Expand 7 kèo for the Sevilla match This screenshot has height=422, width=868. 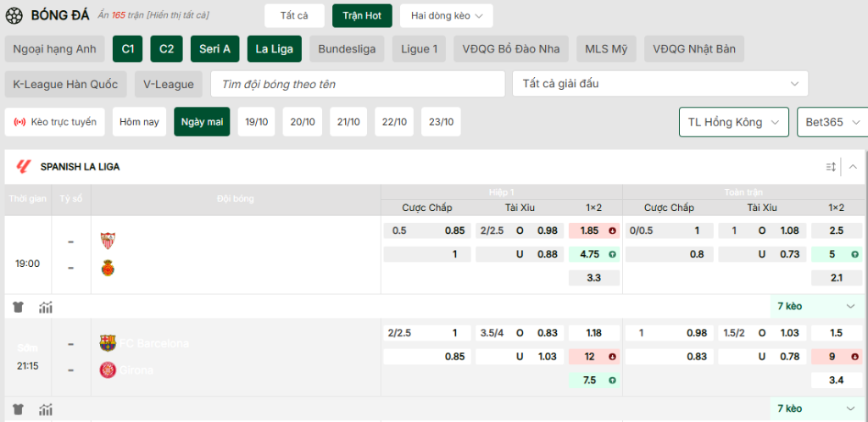tap(817, 307)
